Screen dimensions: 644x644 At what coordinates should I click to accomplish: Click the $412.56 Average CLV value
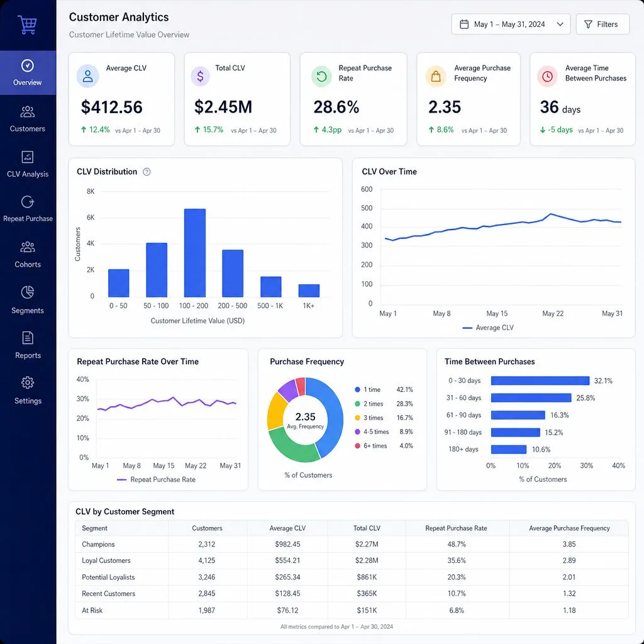(112, 107)
